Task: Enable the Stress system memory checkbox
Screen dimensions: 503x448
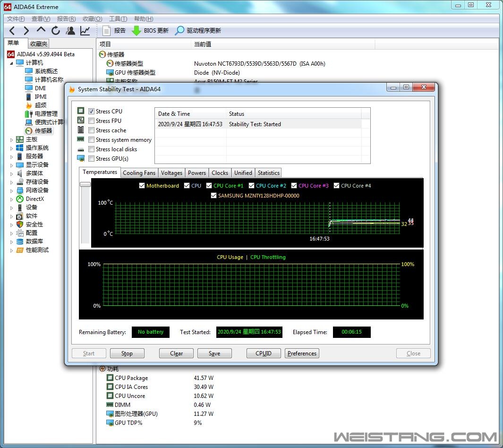Action: 92,139
